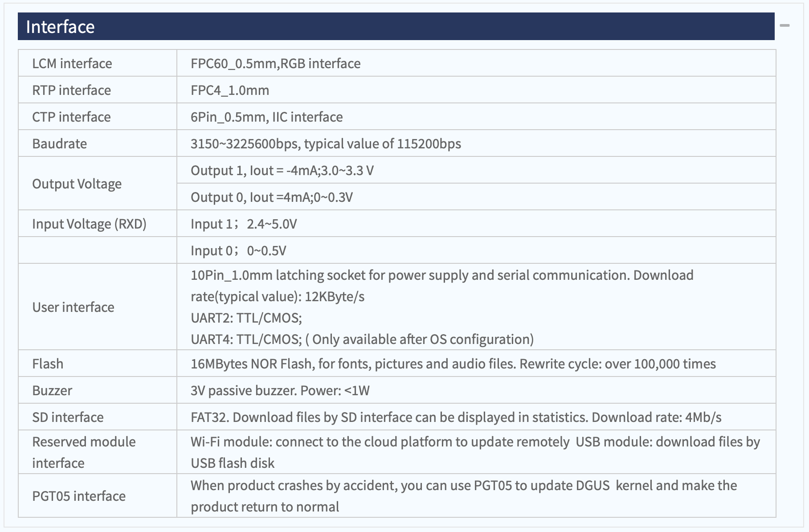Select the Output Voltage label cell
809x532 pixels.
coord(98,184)
